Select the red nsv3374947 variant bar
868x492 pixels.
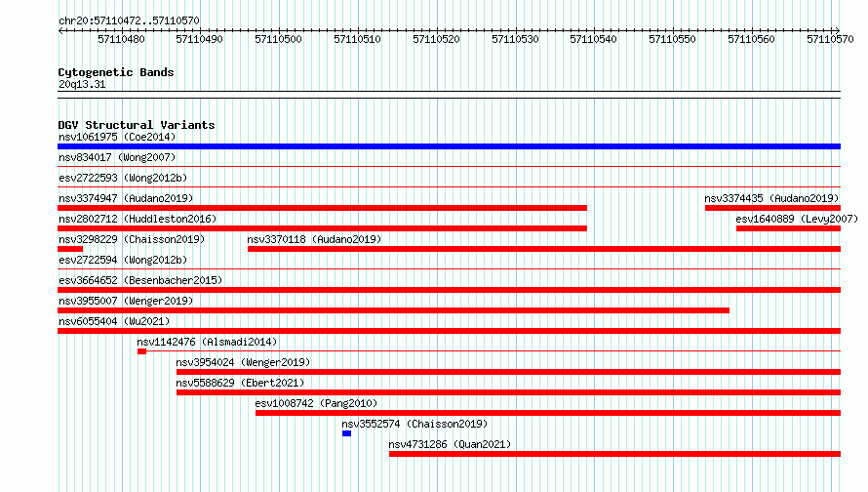pyautogui.click(x=322, y=208)
